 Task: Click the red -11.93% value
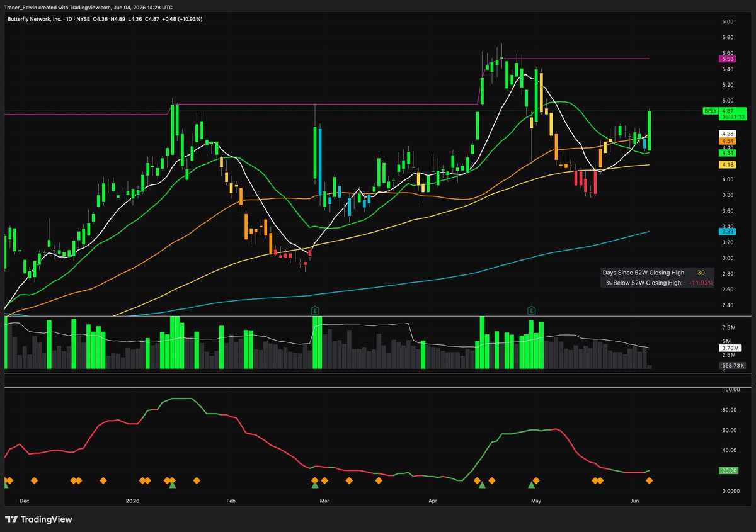[700, 283]
